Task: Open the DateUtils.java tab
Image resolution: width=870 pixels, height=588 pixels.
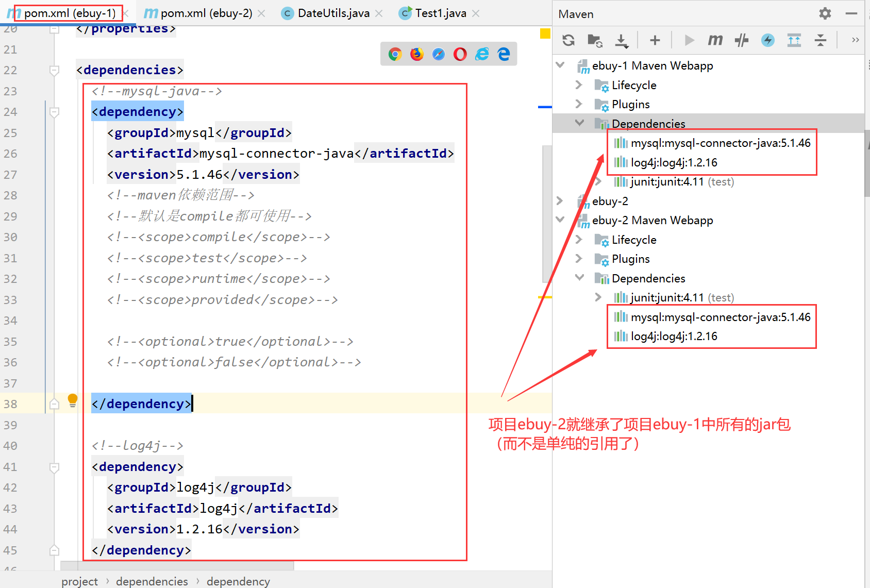Action: pyautogui.click(x=333, y=13)
